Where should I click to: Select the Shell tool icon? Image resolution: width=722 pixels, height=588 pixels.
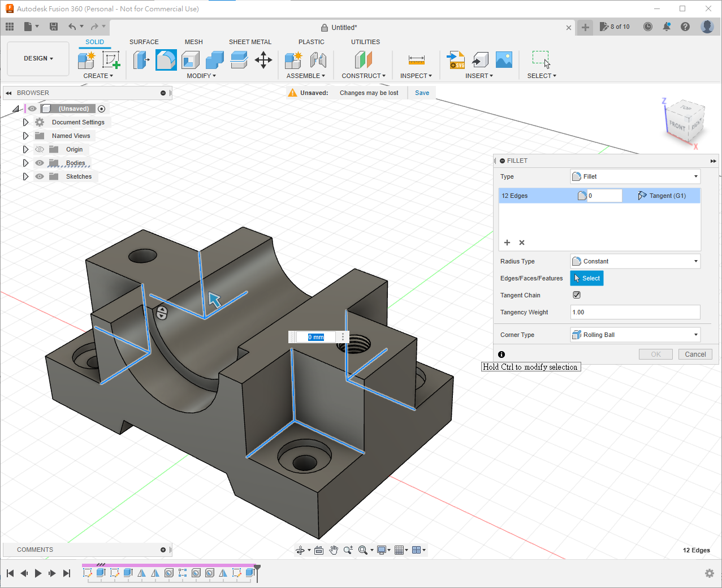[x=191, y=60]
